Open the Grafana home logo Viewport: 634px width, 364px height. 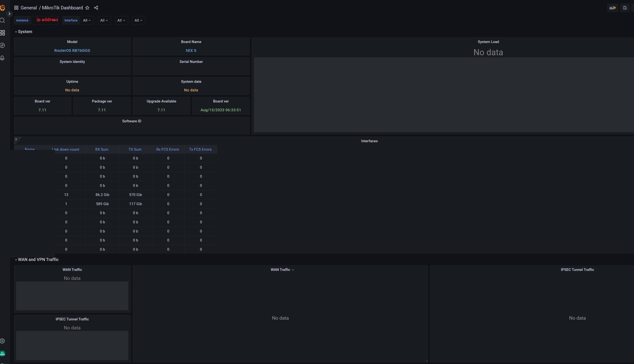3,8
